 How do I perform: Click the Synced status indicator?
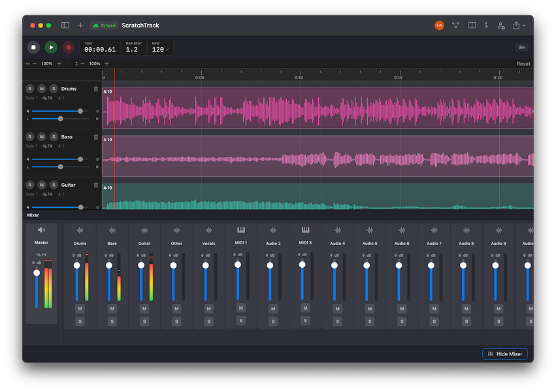pos(104,25)
